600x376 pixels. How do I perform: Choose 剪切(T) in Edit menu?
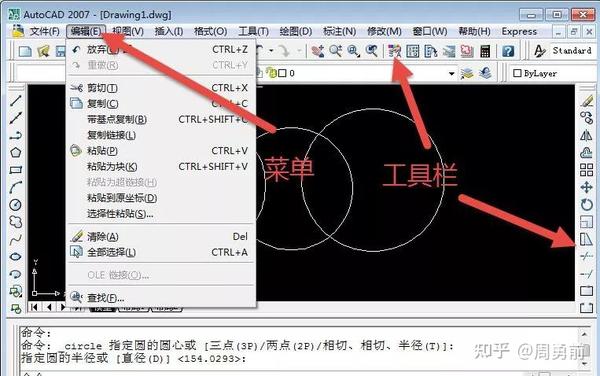161,88
